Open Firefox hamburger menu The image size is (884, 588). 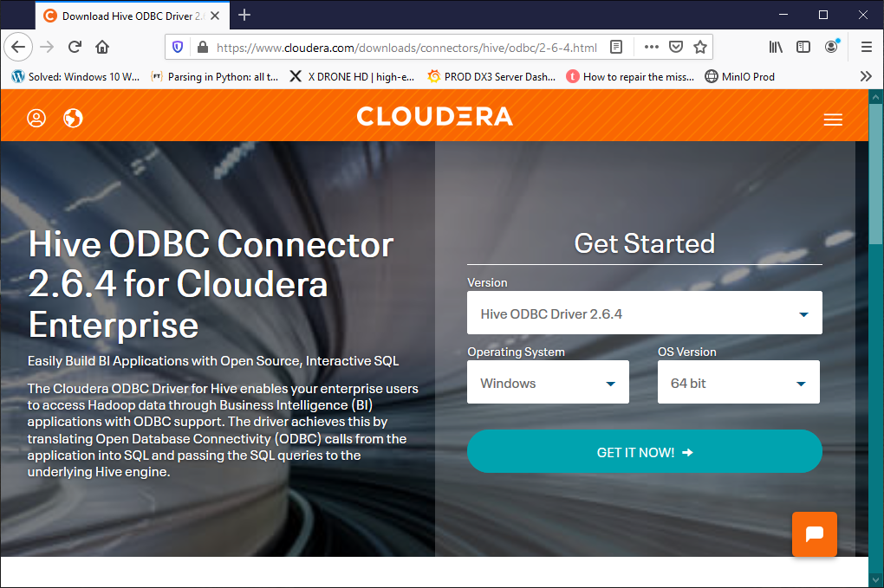[x=867, y=47]
